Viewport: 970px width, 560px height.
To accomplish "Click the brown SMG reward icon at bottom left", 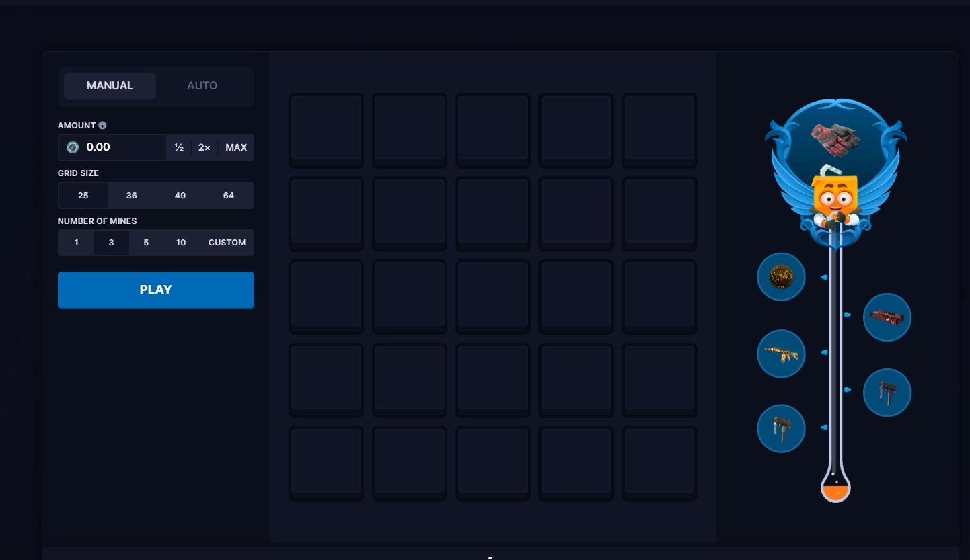I will coord(781,428).
